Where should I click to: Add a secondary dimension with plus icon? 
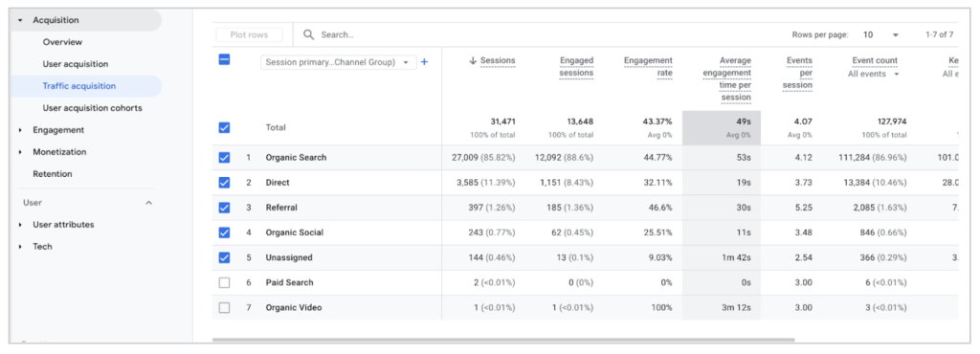click(x=424, y=62)
